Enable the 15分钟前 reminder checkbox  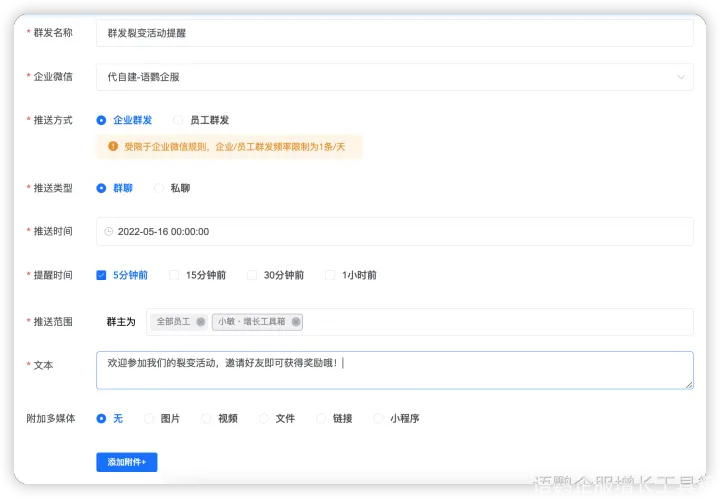(x=174, y=275)
